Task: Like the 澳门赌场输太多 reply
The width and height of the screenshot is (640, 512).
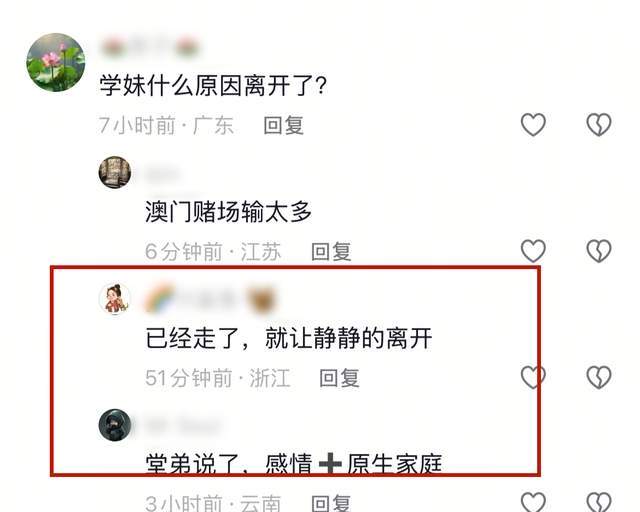Action: click(x=533, y=251)
